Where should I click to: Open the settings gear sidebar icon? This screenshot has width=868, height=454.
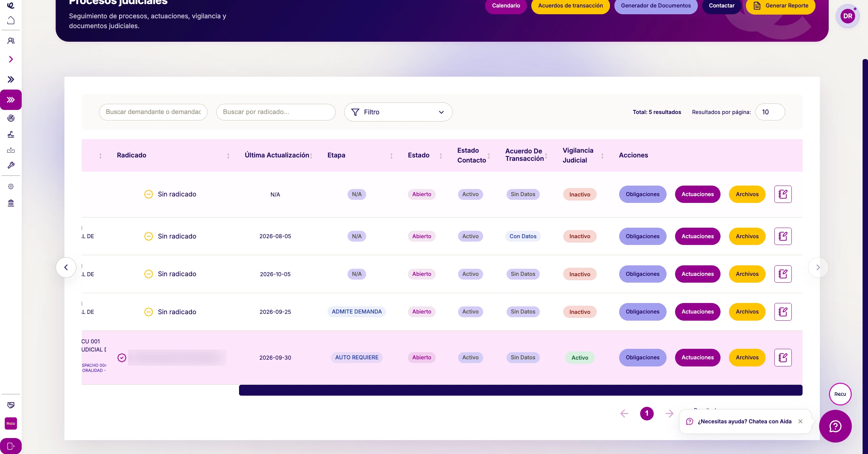[x=11, y=186]
